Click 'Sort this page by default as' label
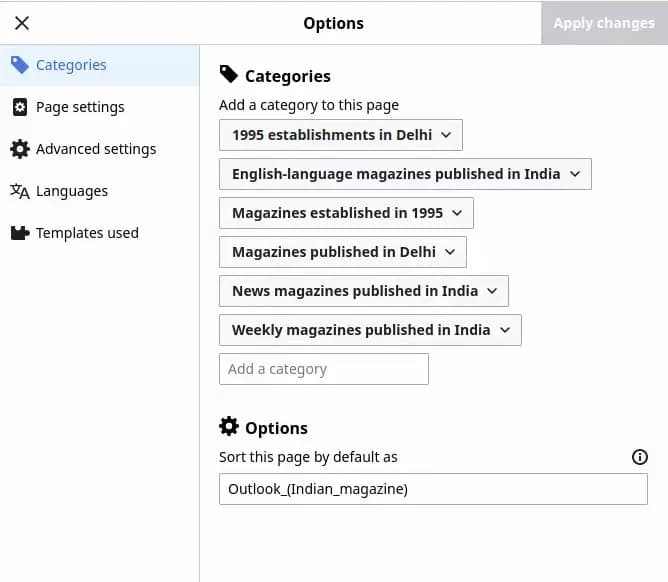Viewport: 668px width, 582px height. click(308, 457)
